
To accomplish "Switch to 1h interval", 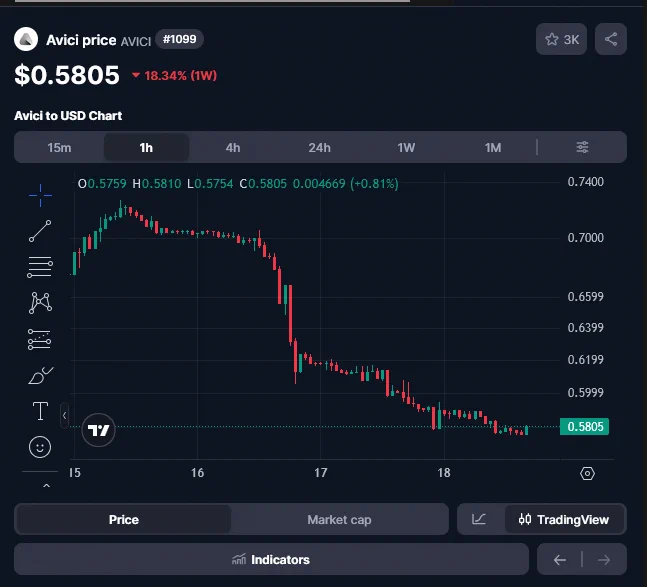I will click(146, 147).
